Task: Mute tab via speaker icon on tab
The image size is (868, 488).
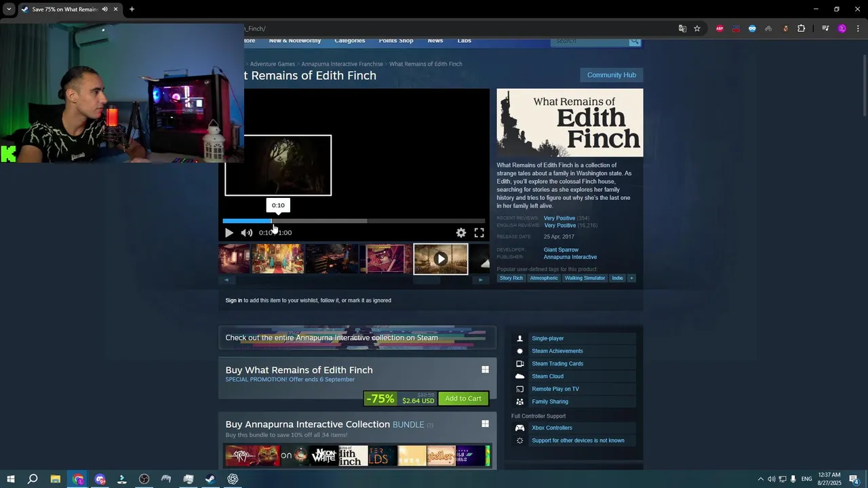Action: pos(104,9)
